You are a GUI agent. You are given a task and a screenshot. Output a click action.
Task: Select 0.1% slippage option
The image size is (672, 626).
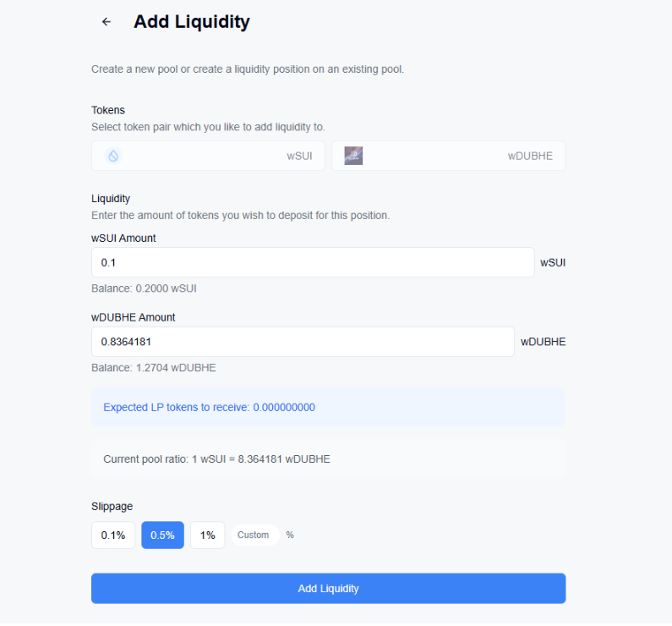[113, 535]
